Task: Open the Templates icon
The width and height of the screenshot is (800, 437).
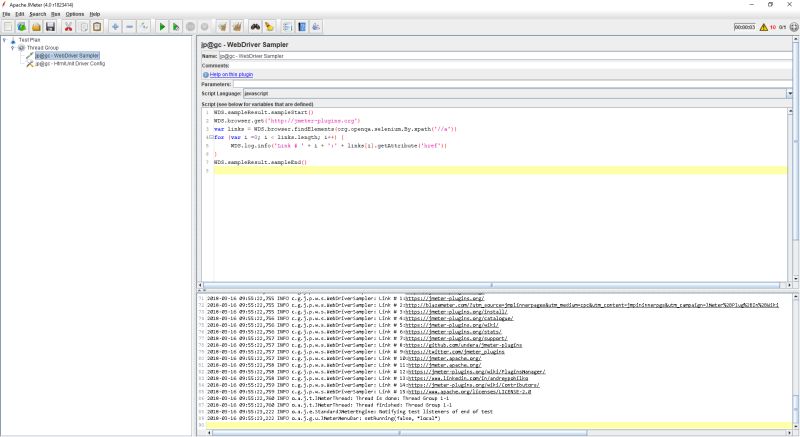Action: pos(21,27)
